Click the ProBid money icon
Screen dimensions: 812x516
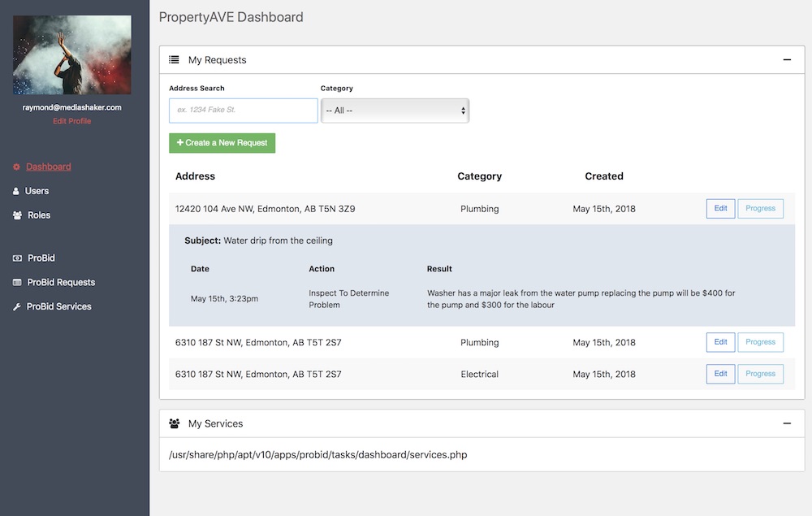(17, 258)
